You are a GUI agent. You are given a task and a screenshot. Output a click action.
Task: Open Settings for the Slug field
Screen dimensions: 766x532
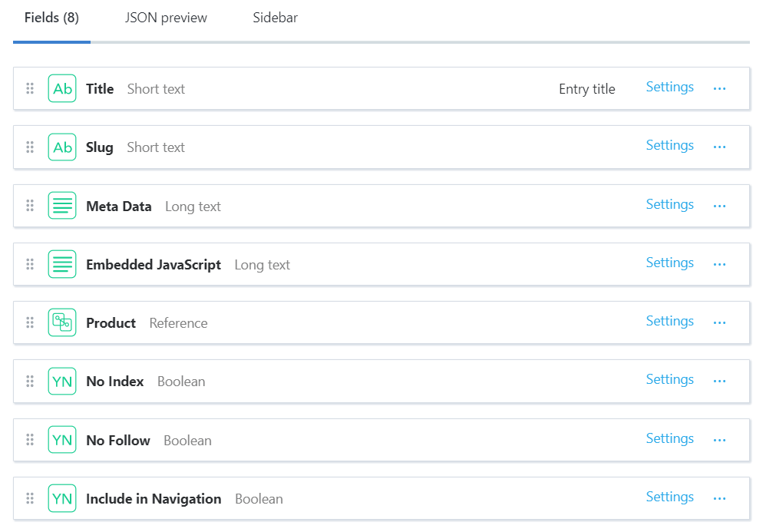[x=669, y=146]
